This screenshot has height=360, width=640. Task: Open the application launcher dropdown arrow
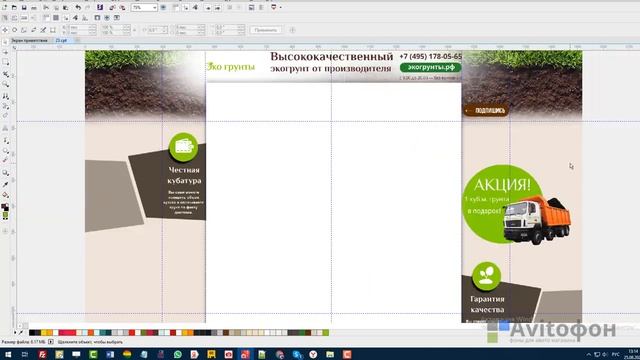[x=280, y=7]
